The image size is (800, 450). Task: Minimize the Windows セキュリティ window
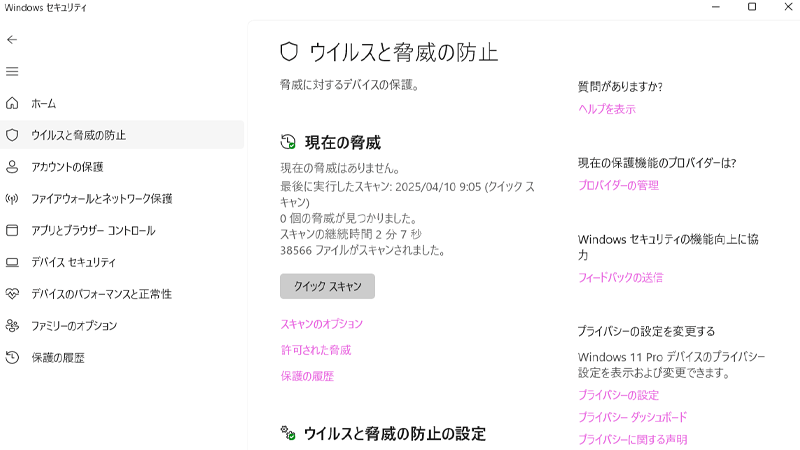click(716, 7)
